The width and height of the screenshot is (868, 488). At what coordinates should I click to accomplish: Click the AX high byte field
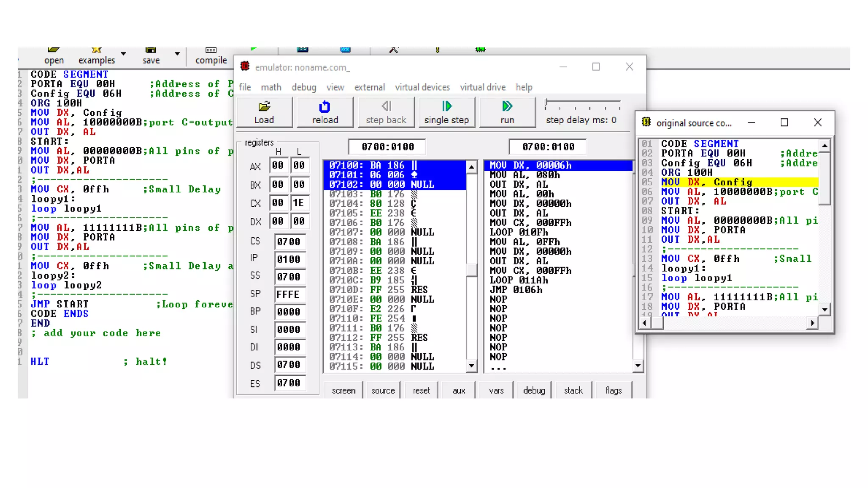[x=278, y=166]
